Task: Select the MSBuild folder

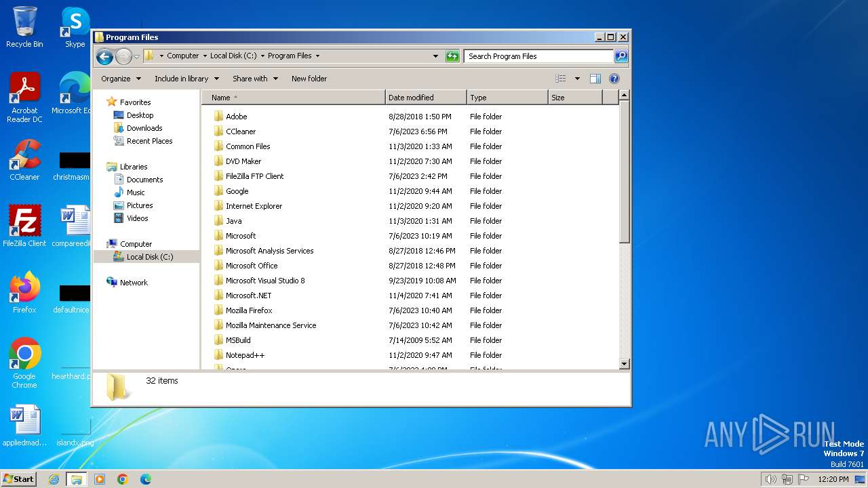Action: coord(238,340)
